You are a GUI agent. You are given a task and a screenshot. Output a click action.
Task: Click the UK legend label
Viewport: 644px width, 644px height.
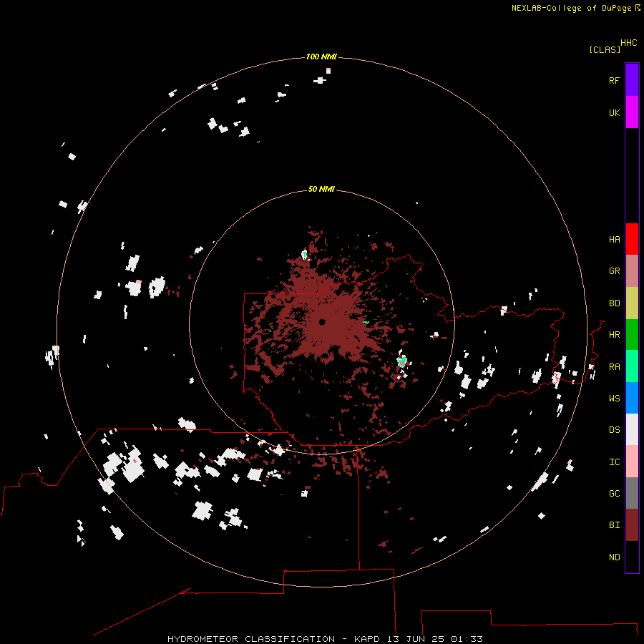614,112
